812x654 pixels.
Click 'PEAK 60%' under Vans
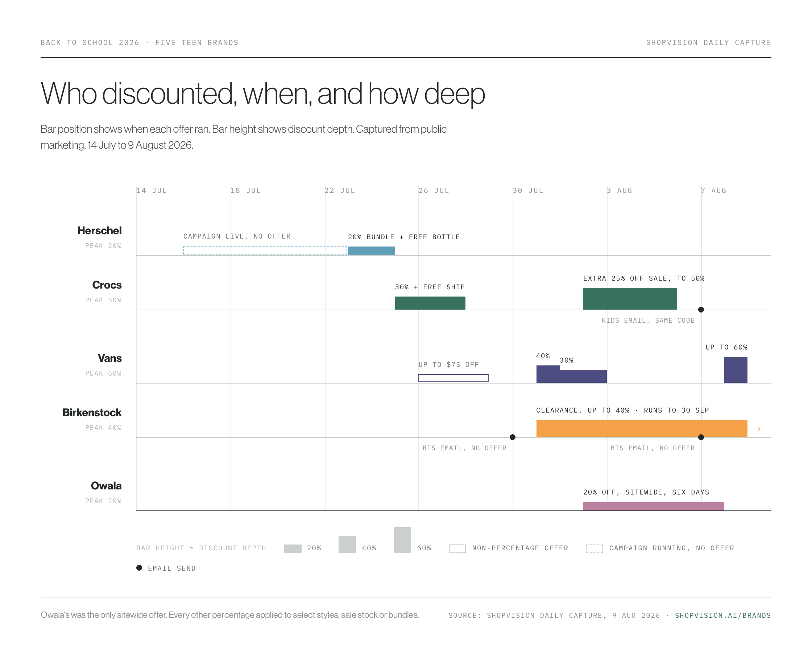[103, 373]
